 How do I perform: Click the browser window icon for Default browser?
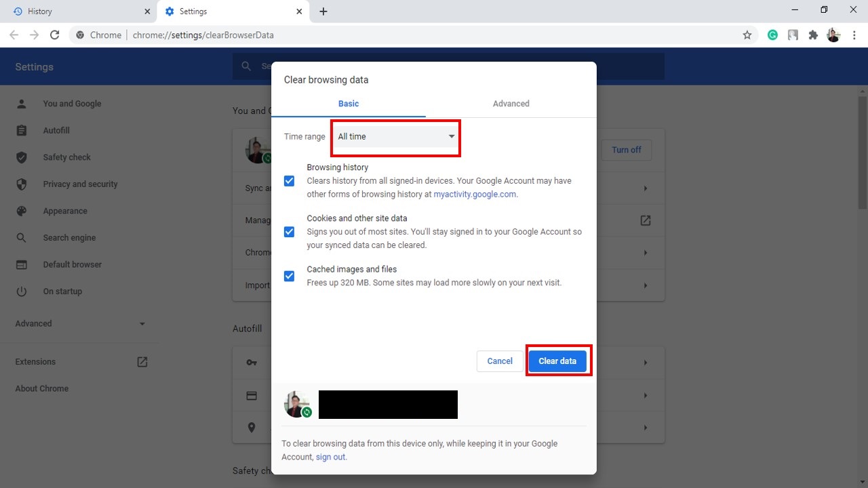(x=22, y=264)
